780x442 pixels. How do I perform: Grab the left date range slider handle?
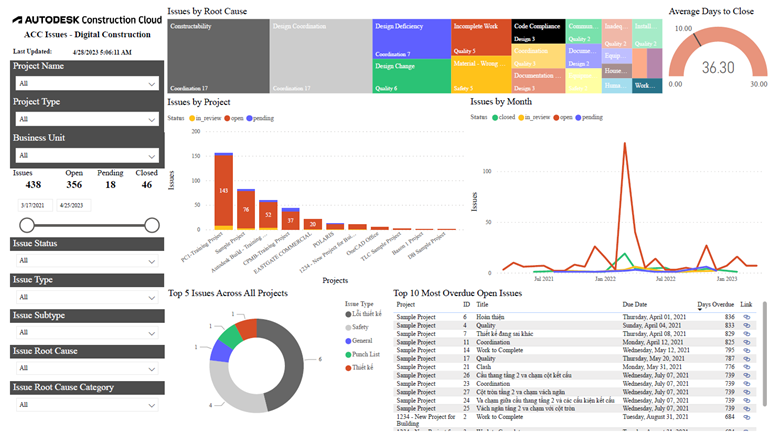[27, 225]
